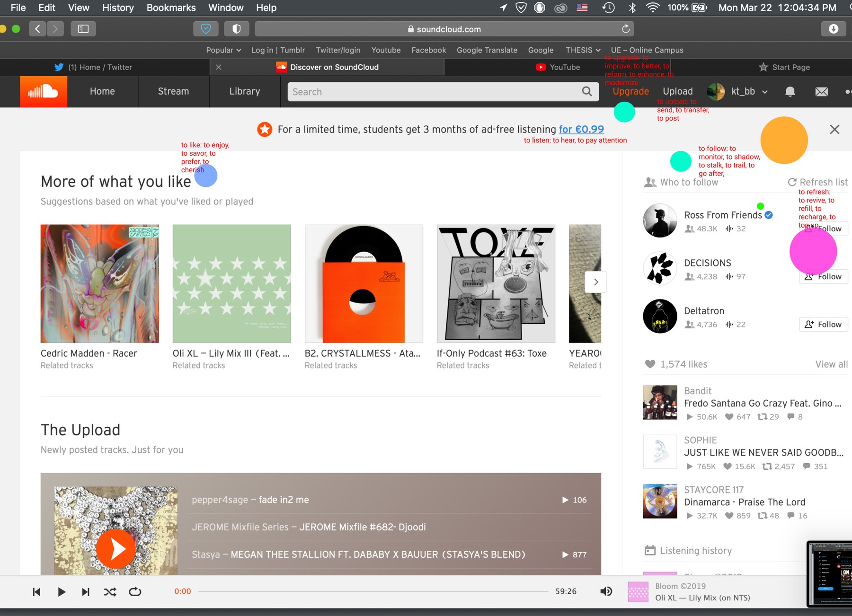Screen dimensions: 852x616
Task: Go to SoundCloud Home
Action: [102, 91]
